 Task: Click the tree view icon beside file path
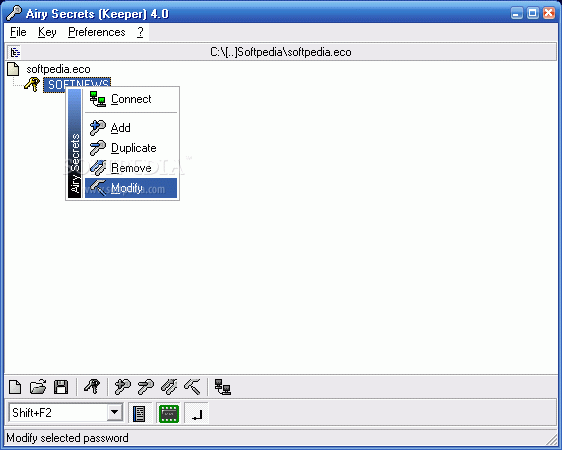point(15,52)
